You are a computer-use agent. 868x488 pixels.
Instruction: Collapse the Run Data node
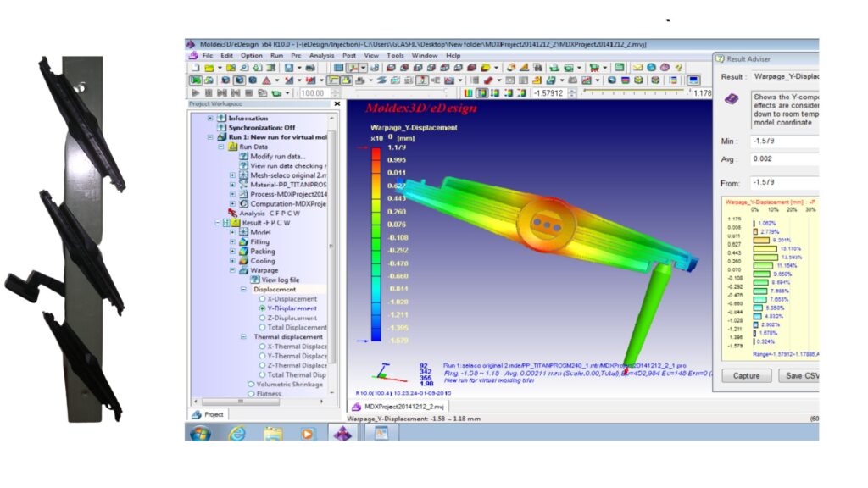point(221,147)
